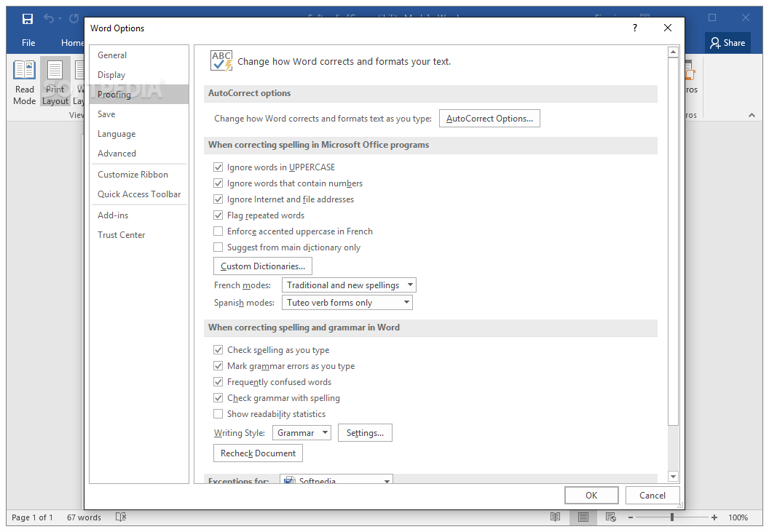Click the Undo arrow in Word's quick access toolbar

tap(49, 19)
